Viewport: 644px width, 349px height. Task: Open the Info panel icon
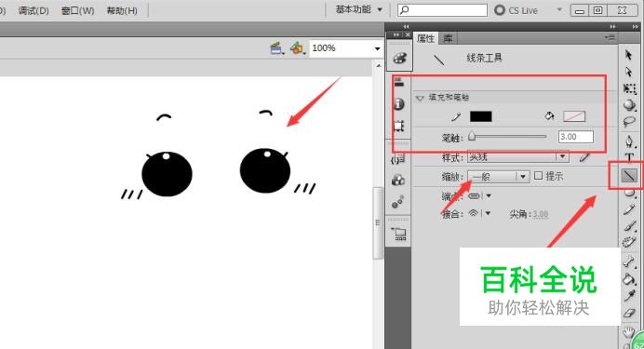(x=399, y=104)
